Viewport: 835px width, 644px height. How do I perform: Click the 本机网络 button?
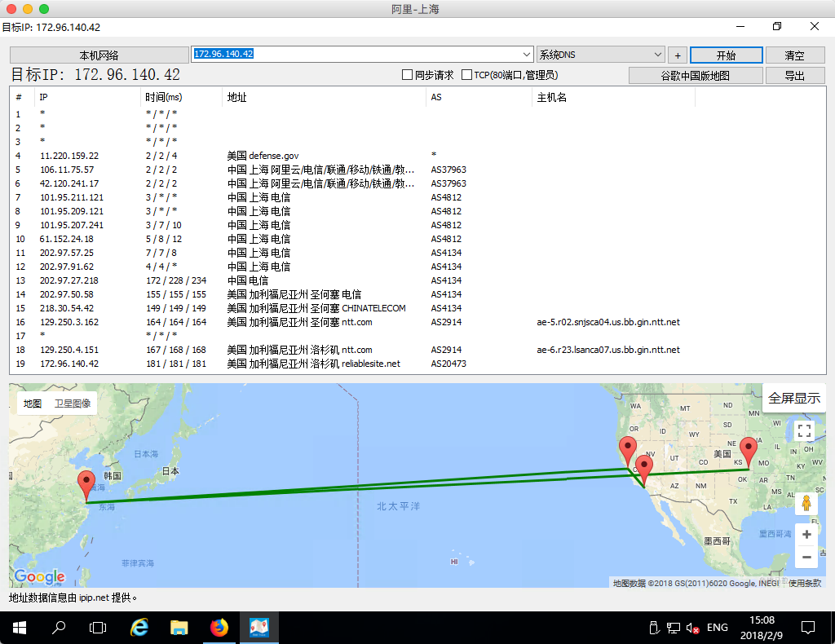pyautogui.click(x=99, y=55)
